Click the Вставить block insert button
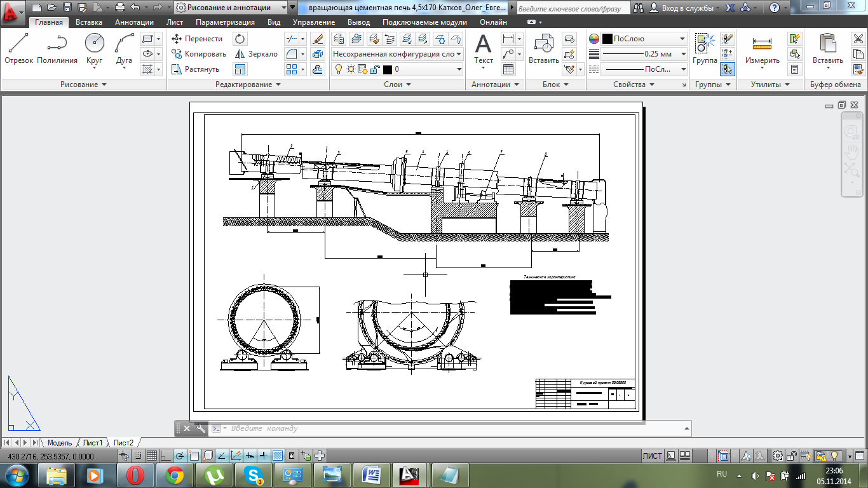The height and width of the screenshot is (488, 868). [544, 49]
